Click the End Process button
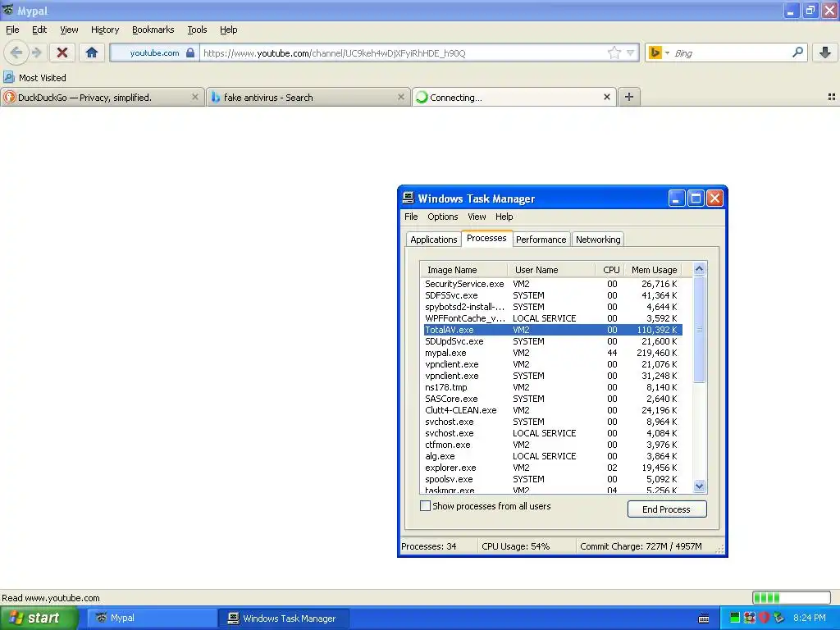 (667, 509)
